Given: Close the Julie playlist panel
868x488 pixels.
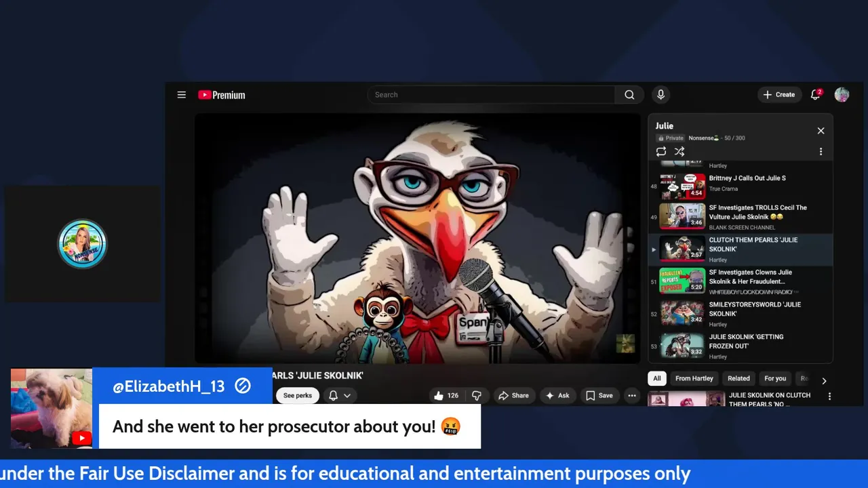Looking at the screenshot, I should (x=821, y=131).
